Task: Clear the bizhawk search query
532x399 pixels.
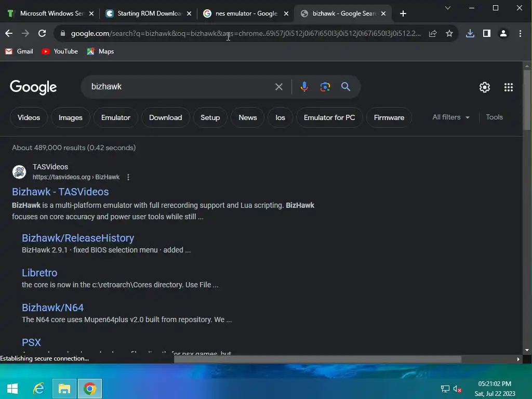Action: click(278, 87)
